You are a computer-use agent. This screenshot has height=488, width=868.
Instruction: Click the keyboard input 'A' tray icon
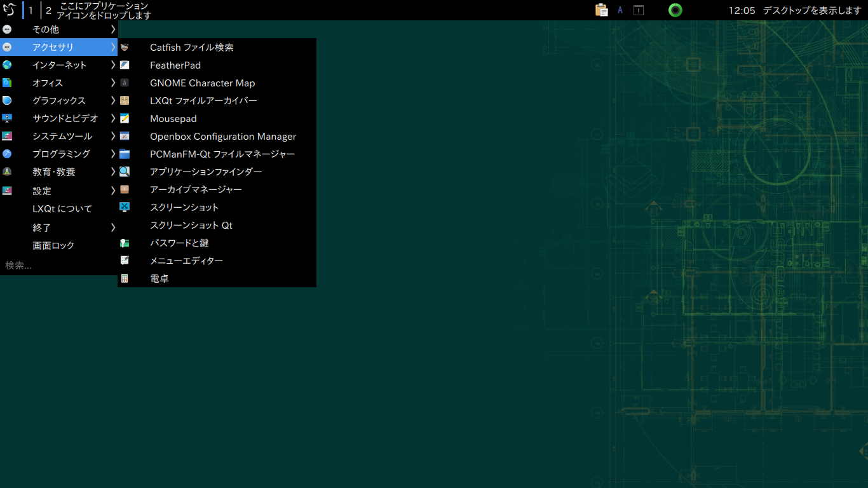pos(620,10)
